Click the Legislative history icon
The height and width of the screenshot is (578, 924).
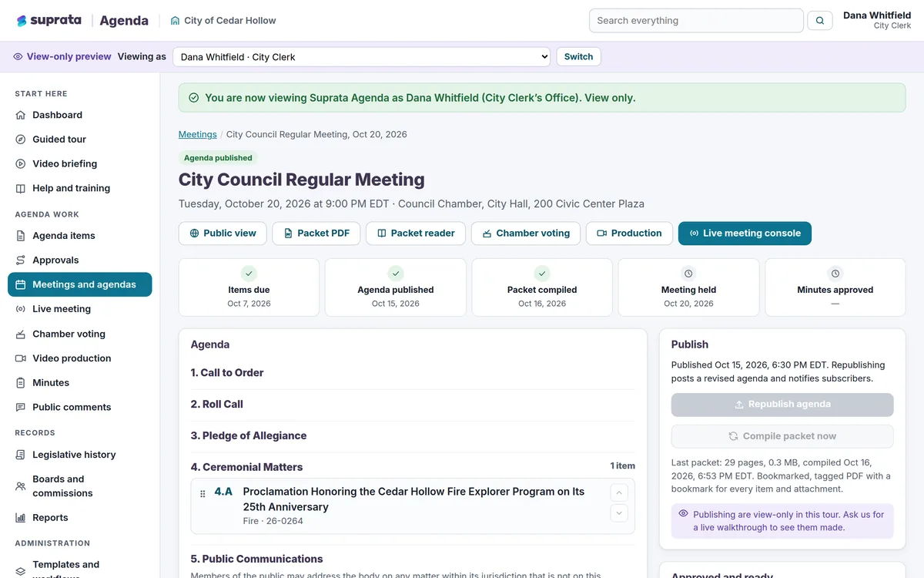coord(21,455)
